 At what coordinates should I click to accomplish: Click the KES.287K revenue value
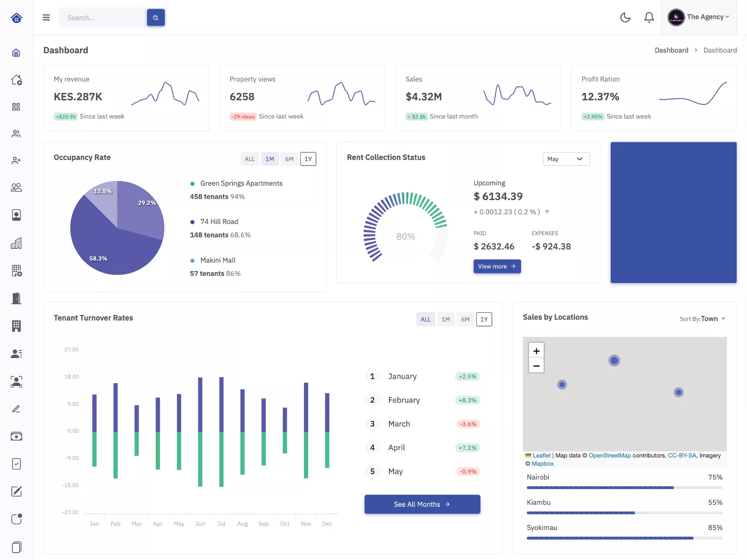click(x=78, y=97)
